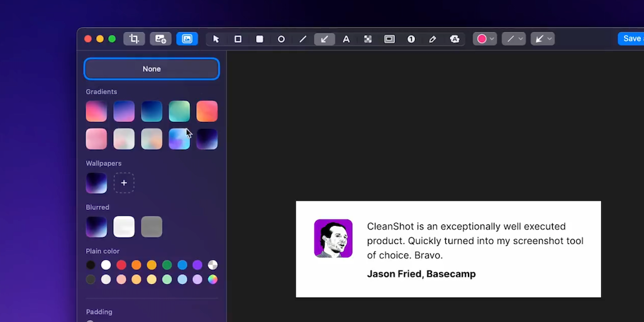
Task: Select the pixelate tool icon
Action: tap(368, 39)
